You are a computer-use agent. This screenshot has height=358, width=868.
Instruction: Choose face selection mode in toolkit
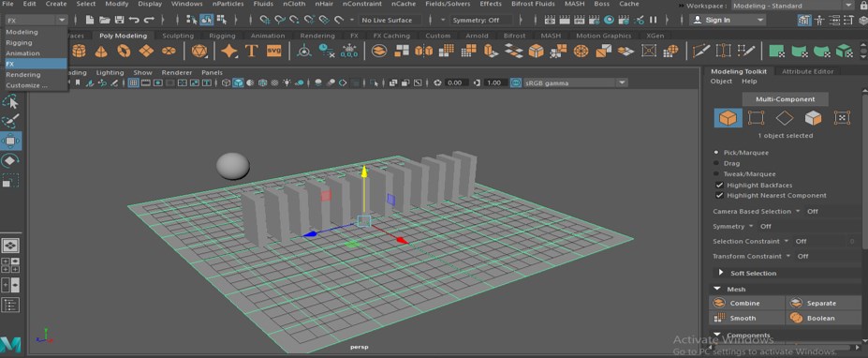(813, 117)
